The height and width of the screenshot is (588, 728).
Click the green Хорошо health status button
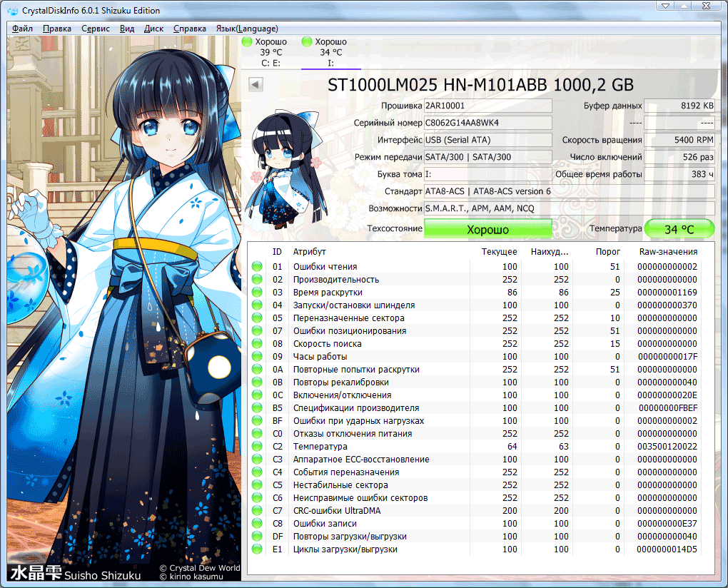pos(487,229)
